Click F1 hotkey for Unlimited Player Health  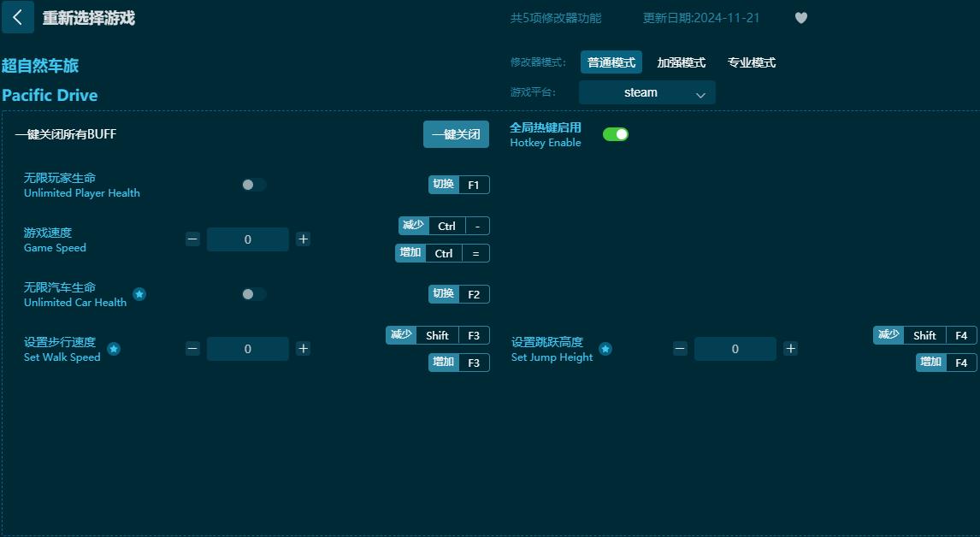[474, 185]
